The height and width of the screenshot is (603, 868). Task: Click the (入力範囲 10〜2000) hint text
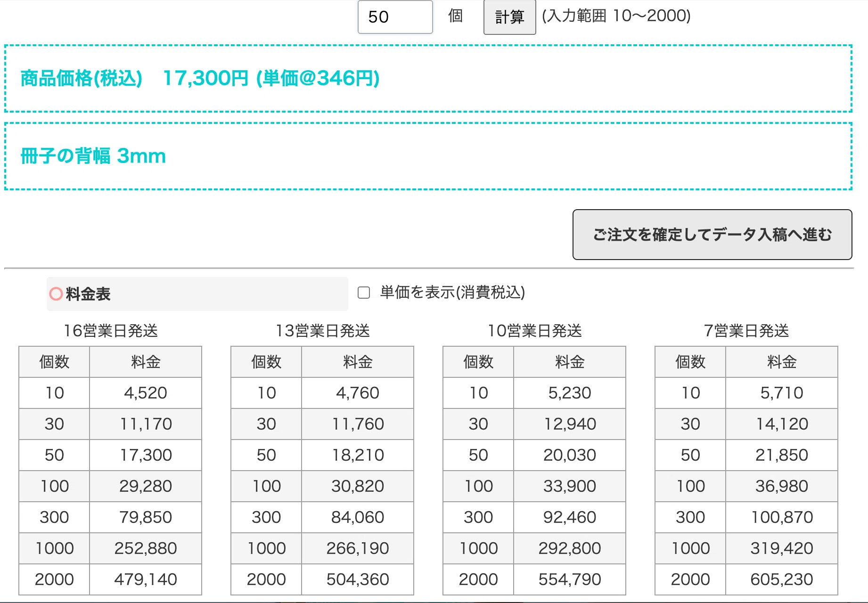(616, 16)
